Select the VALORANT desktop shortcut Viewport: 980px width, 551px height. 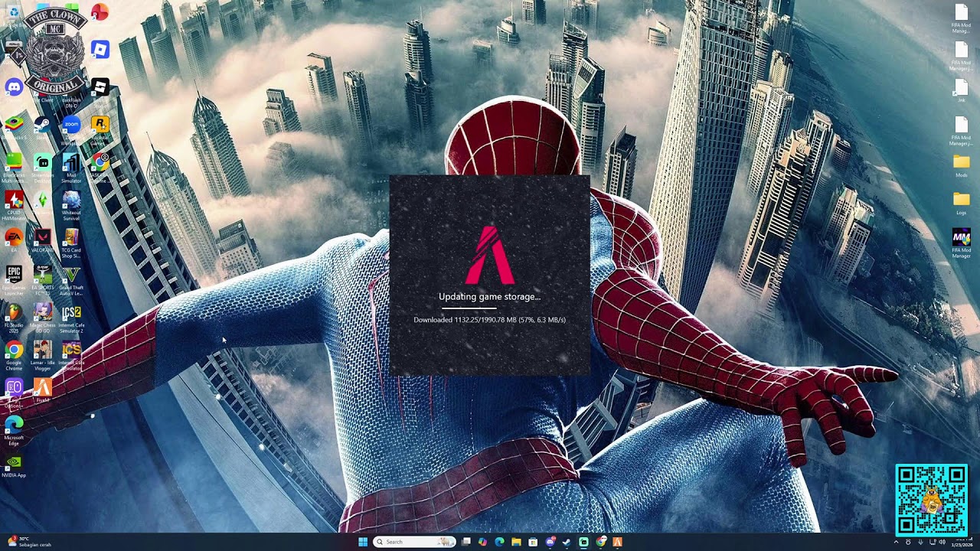tap(42, 240)
